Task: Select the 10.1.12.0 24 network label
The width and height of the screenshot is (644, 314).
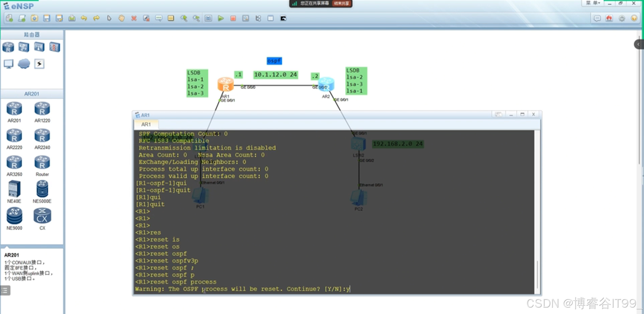Action: [275, 75]
